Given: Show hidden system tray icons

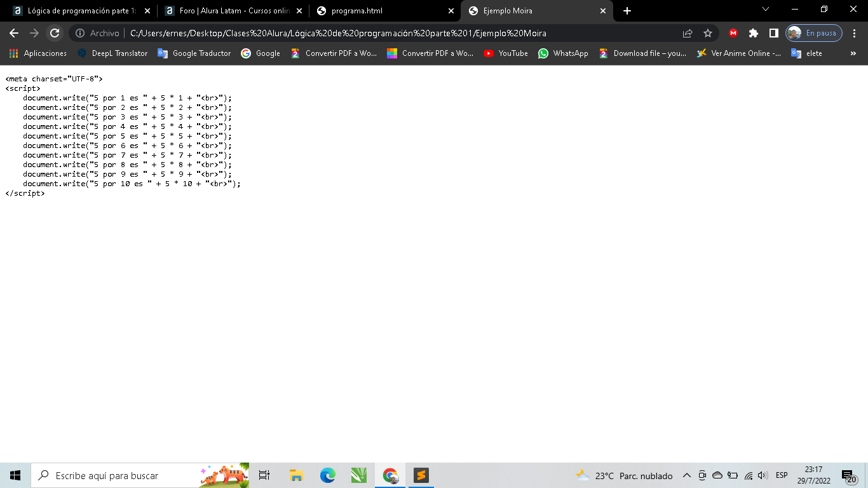Looking at the screenshot, I should [x=687, y=475].
